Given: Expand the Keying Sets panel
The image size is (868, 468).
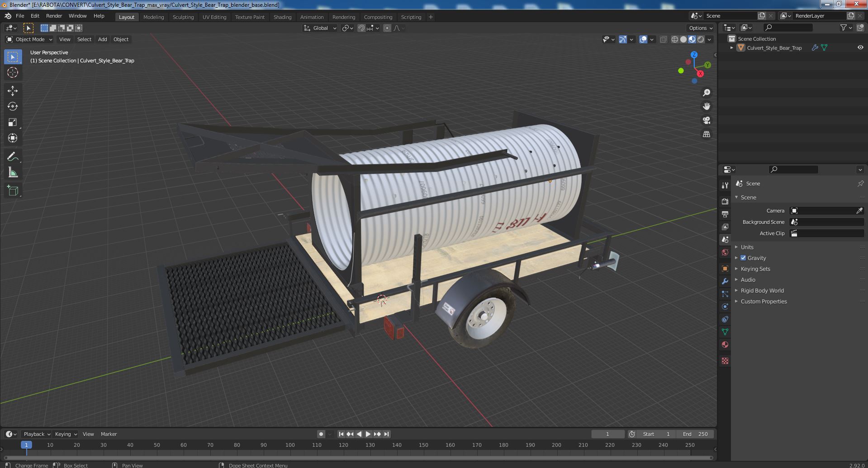Looking at the screenshot, I should click(755, 269).
